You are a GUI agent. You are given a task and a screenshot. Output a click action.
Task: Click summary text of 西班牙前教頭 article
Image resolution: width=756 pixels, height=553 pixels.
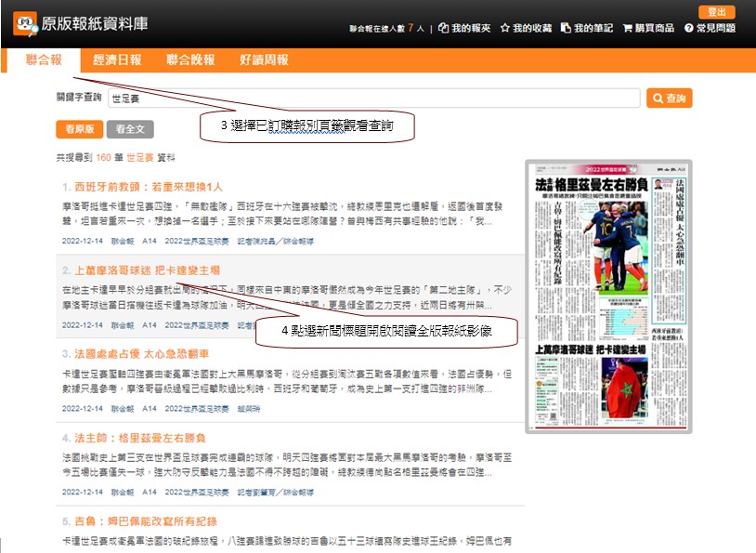point(282,214)
